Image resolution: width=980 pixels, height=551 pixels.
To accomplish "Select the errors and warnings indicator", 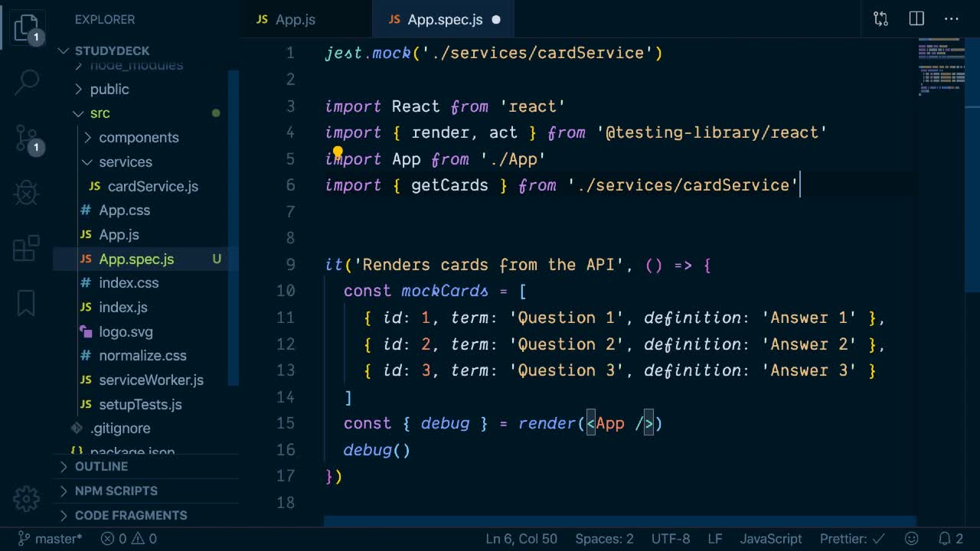I will [127, 538].
